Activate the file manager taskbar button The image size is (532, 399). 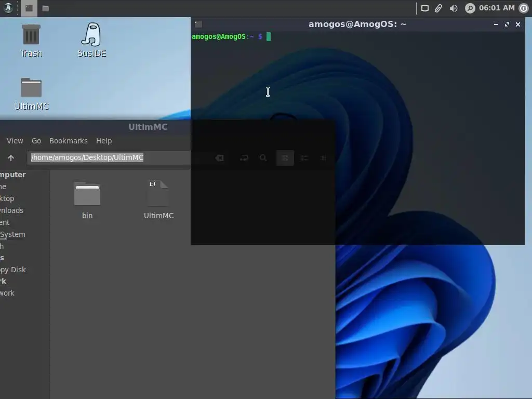(46, 8)
